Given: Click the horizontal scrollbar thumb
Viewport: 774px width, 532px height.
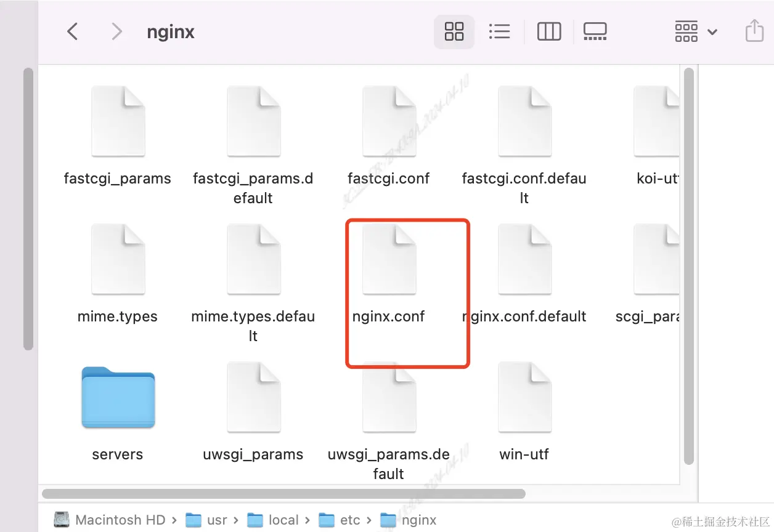Looking at the screenshot, I should coord(283,494).
